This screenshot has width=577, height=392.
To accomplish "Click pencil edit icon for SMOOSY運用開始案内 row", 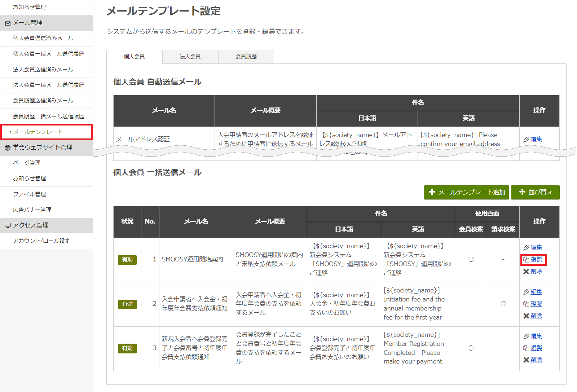I will coord(526,247).
